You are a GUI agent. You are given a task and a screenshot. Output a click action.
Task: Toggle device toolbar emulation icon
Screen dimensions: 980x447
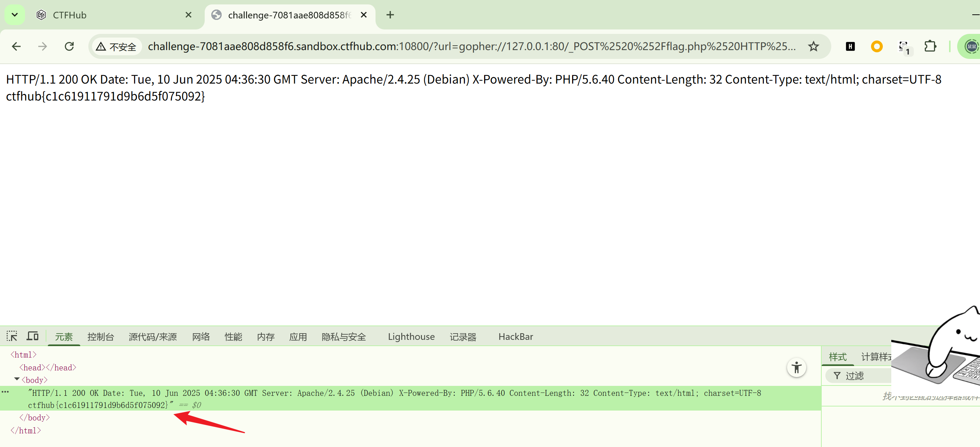[33, 336]
